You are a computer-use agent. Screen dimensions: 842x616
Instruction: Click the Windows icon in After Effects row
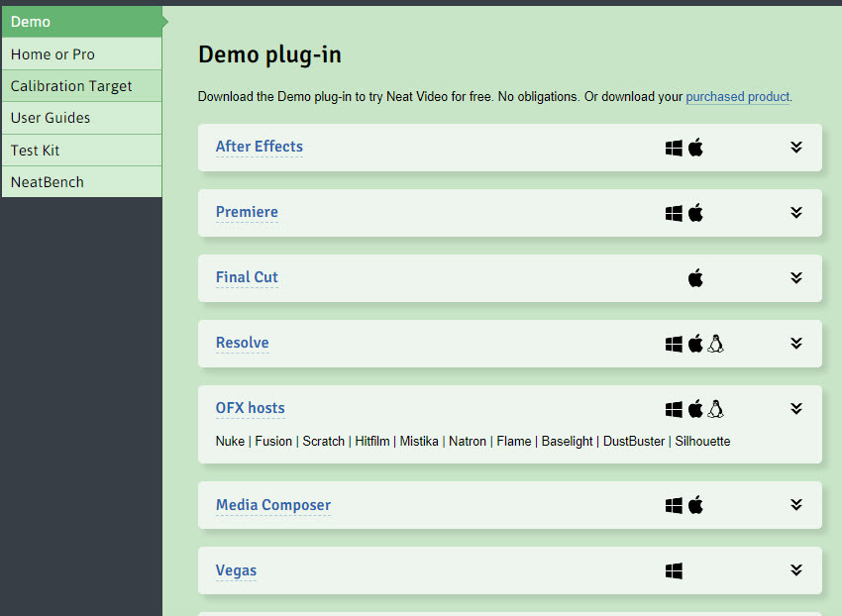click(674, 148)
